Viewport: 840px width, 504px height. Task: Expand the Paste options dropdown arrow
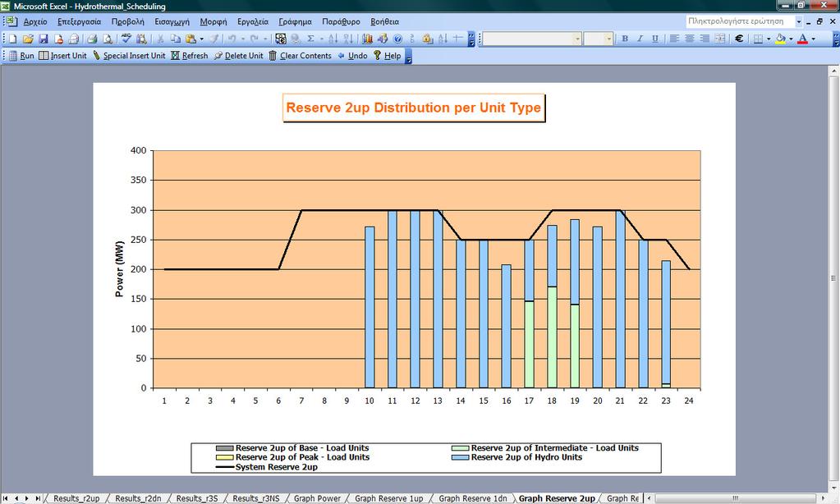click(201, 39)
